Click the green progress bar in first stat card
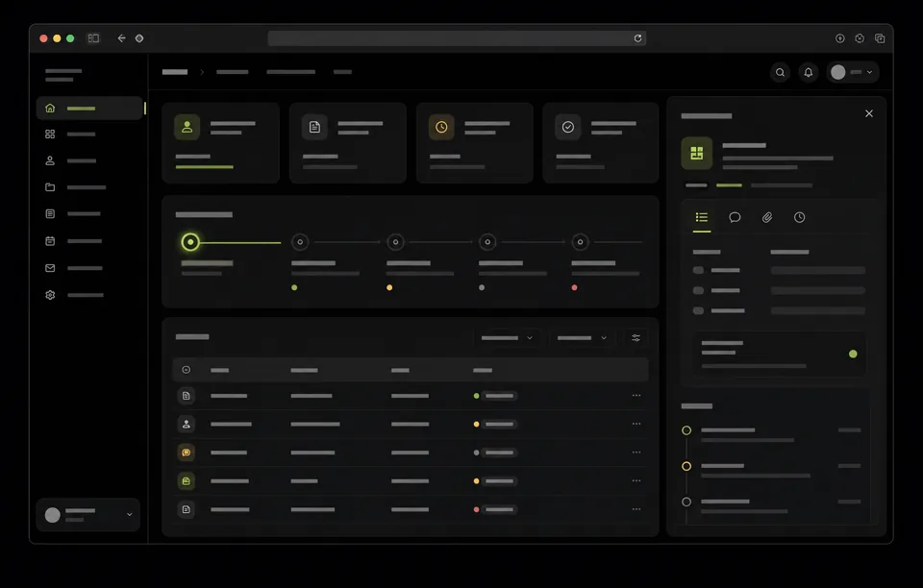 (204, 167)
